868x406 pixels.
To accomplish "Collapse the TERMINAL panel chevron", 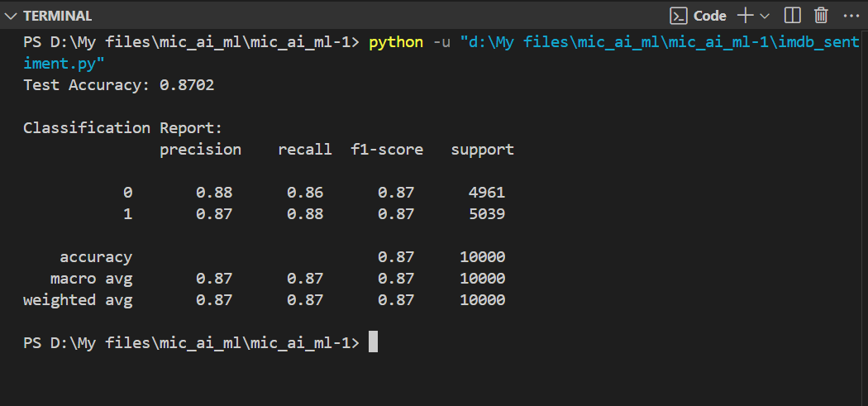I will [11, 16].
